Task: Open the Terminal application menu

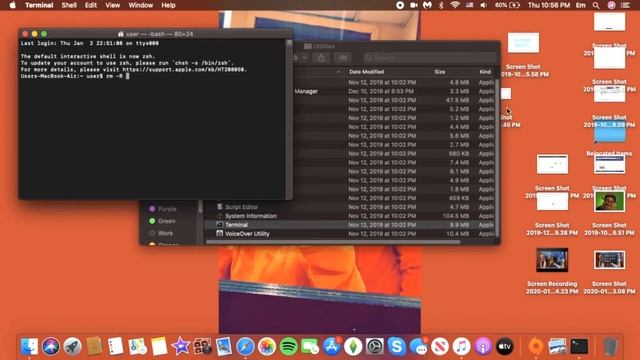Action: coord(39,5)
